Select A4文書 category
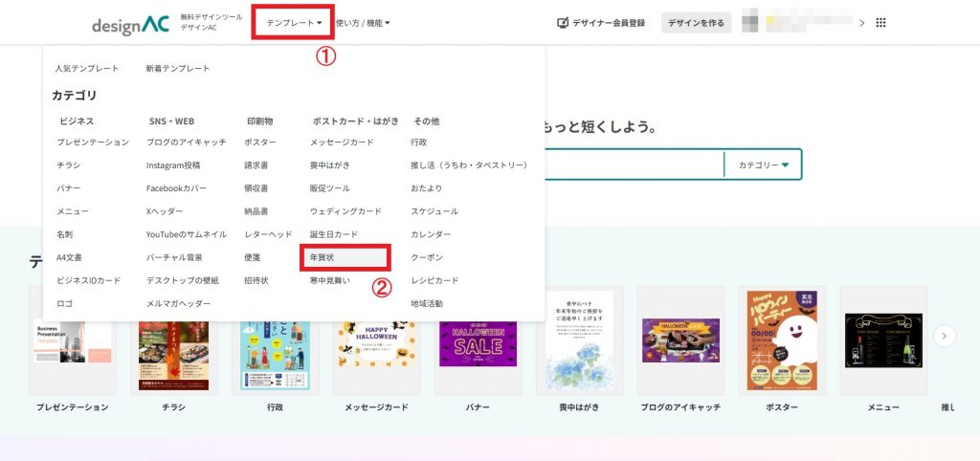This screenshot has height=461, width=980. (x=69, y=257)
